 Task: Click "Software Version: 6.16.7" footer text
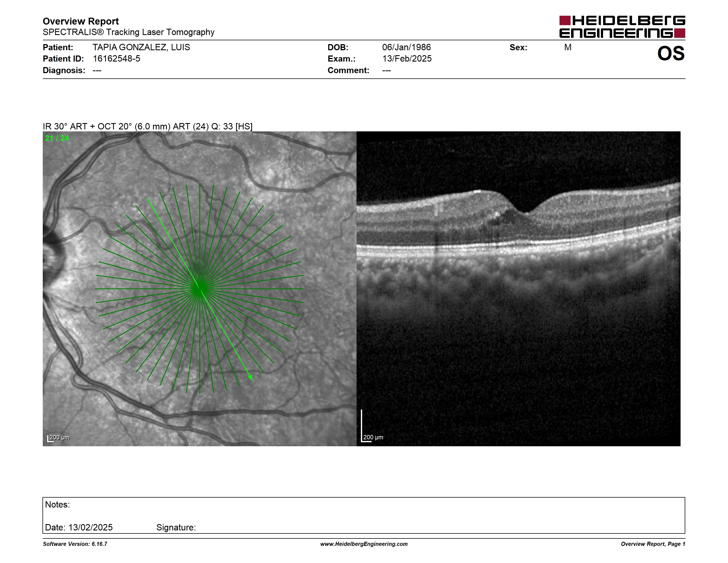75,544
